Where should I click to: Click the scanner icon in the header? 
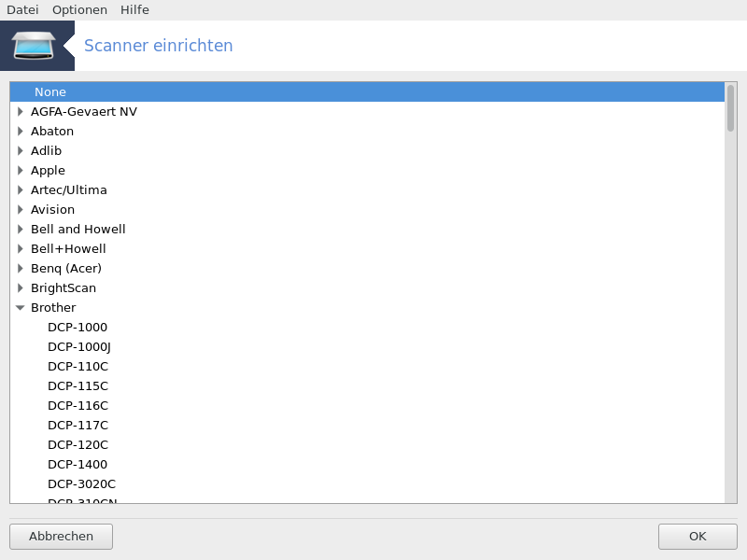click(x=34, y=46)
